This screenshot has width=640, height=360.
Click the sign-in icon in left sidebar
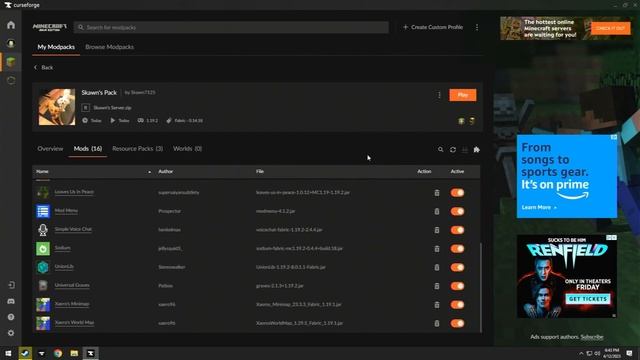(x=11, y=285)
